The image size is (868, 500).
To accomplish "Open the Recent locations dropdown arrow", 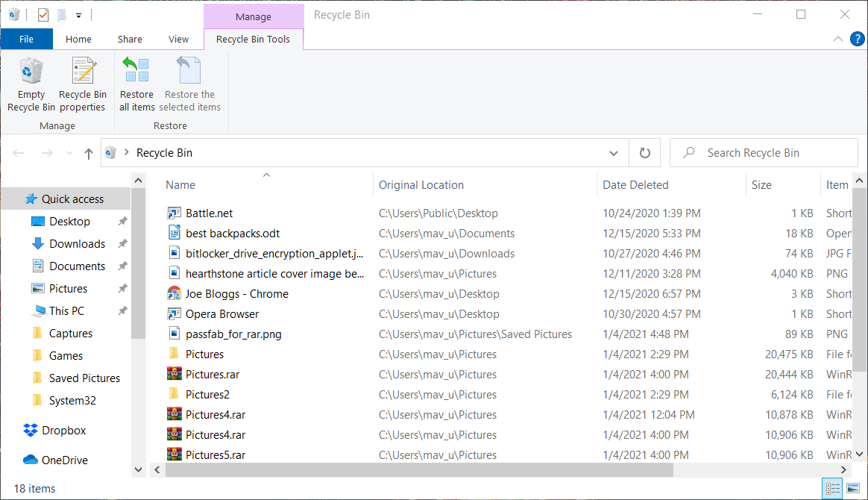I will coord(69,154).
